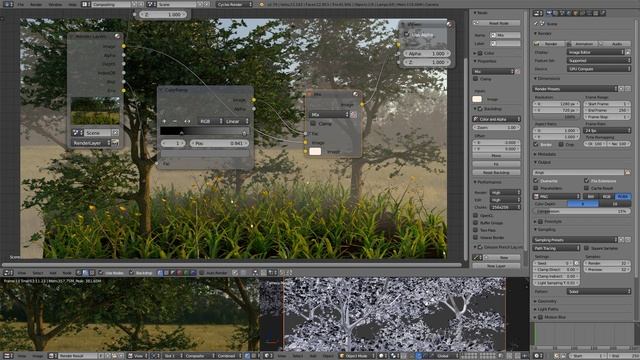Open the Mix blend type dropdown on Mix node

tap(329, 115)
